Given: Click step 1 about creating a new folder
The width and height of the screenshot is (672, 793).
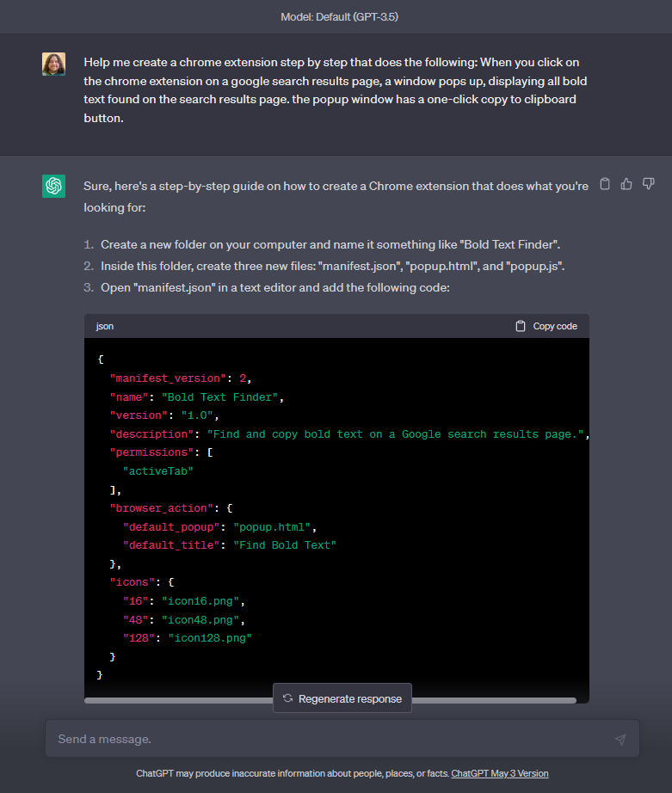Looking at the screenshot, I should [x=330, y=245].
